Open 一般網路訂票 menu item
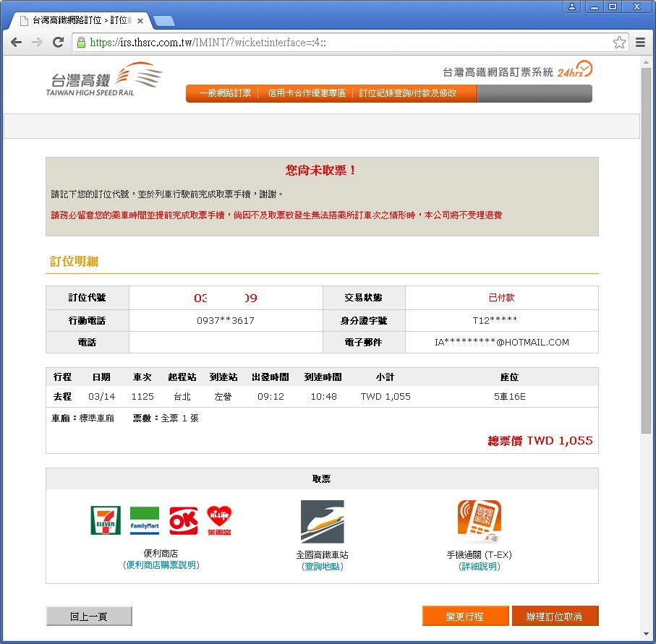 tap(225, 93)
